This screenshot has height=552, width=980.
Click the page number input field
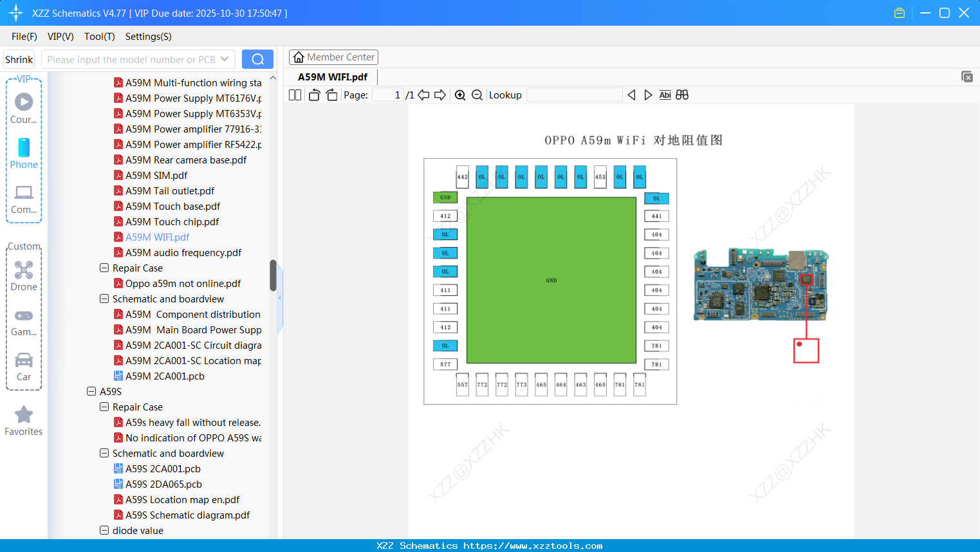387,95
